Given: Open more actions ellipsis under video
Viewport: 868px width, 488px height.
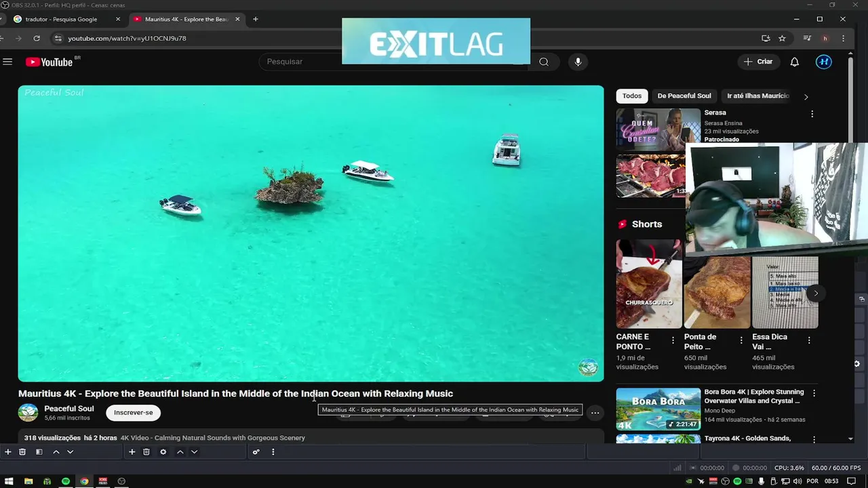Looking at the screenshot, I should coord(595,413).
